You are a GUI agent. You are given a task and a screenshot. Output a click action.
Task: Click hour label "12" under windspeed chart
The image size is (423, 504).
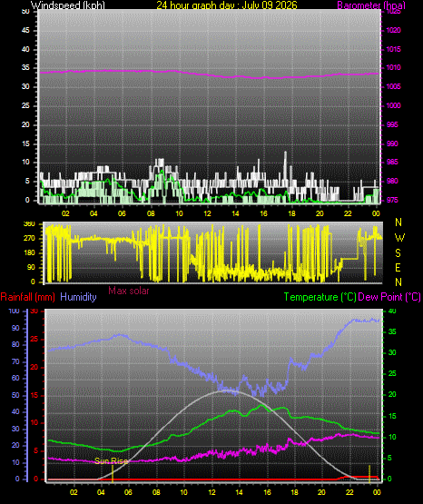(x=207, y=213)
